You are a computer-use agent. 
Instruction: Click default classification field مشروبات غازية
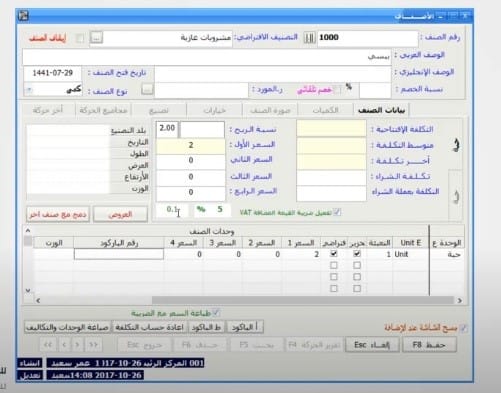pyautogui.click(x=167, y=38)
